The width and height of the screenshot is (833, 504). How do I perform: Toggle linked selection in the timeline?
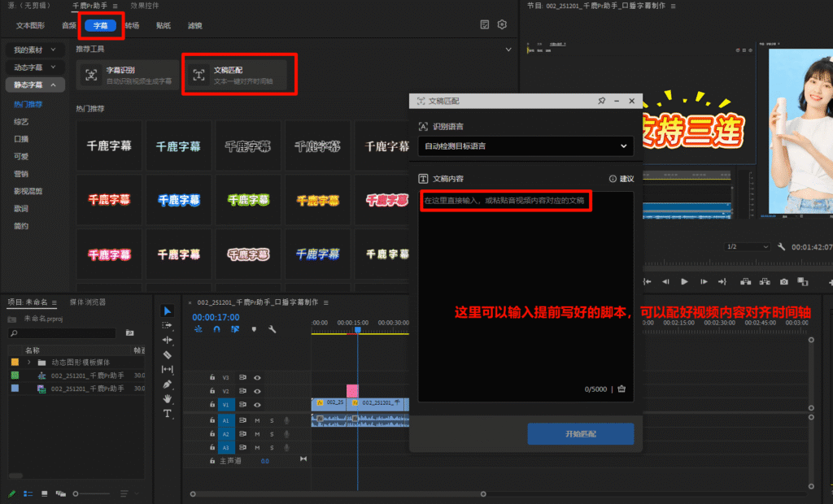coord(235,329)
